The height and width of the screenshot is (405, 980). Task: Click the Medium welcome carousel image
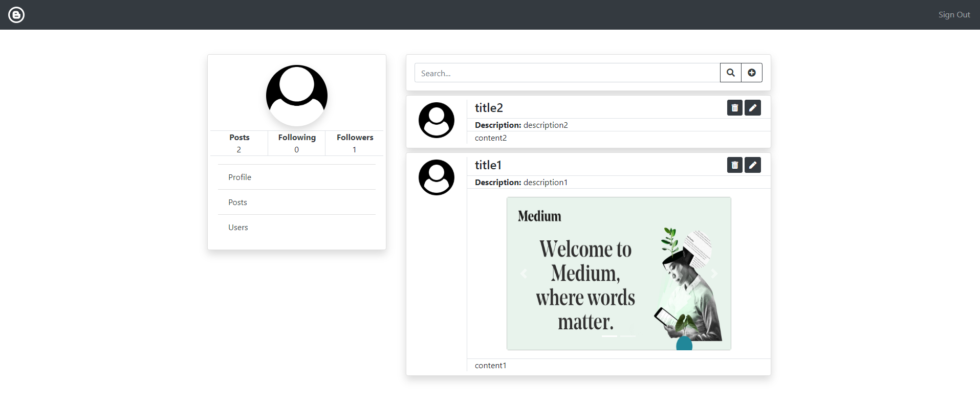click(619, 274)
